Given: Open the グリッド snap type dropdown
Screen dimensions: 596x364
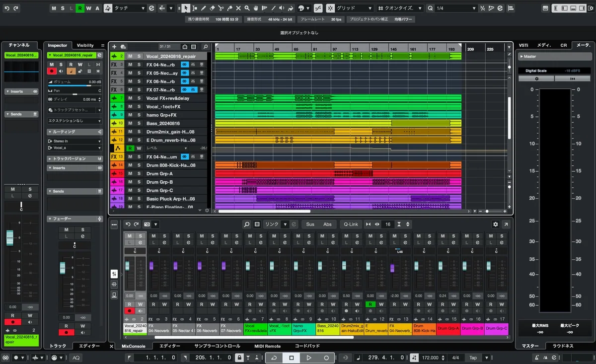Looking at the screenshot, I should (355, 8).
